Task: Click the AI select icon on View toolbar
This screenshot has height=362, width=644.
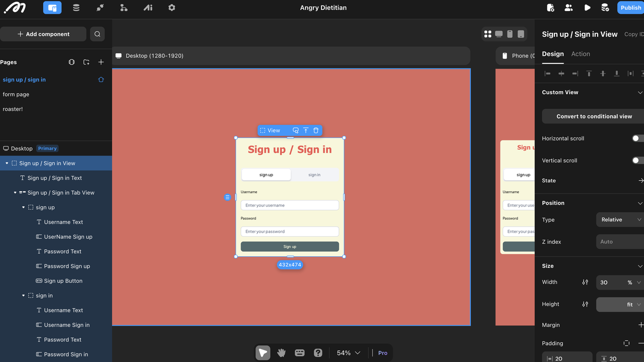Action: 295,130
